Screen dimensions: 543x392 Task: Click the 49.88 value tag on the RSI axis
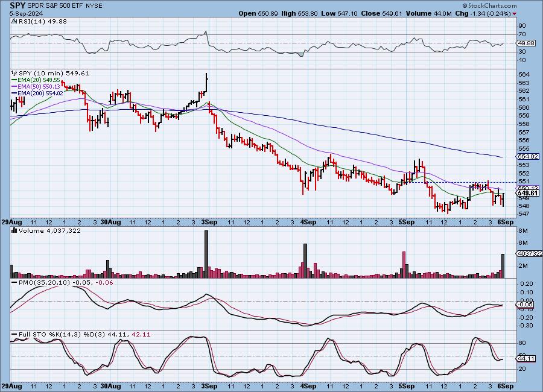526,43
